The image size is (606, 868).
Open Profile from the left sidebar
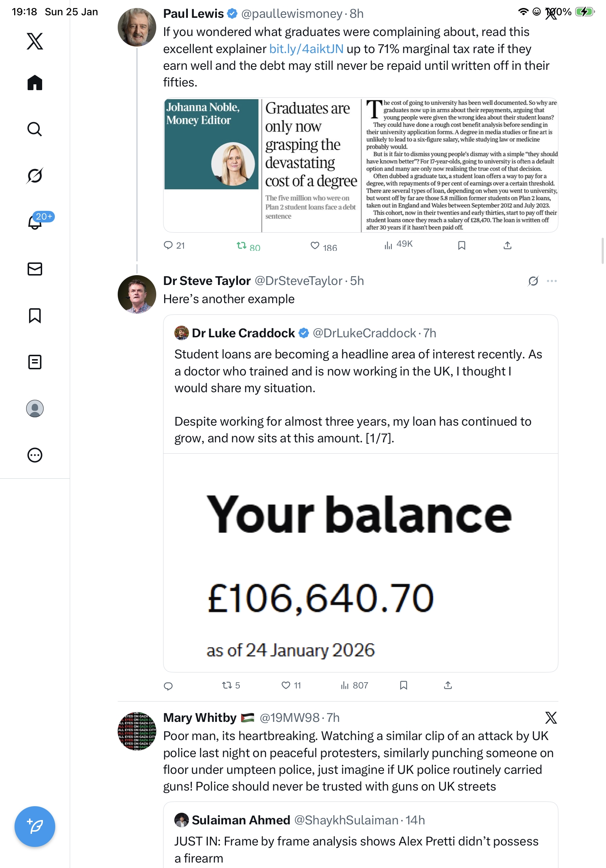click(35, 409)
